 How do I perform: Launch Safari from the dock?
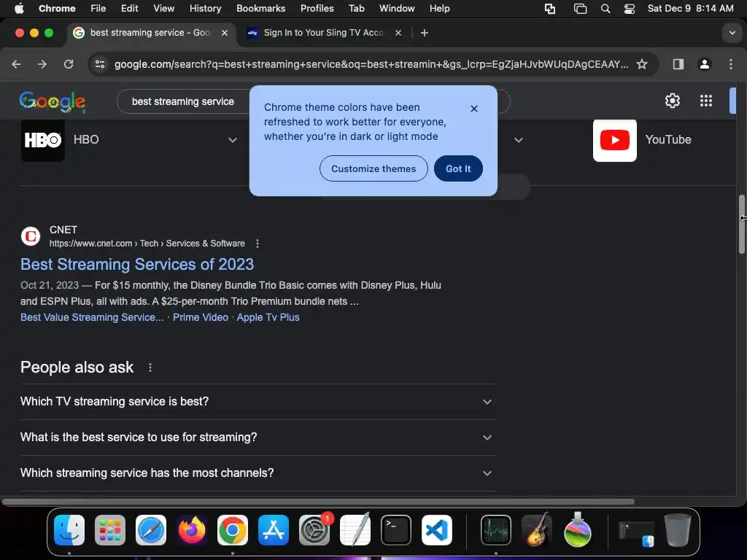click(x=151, y=530)
